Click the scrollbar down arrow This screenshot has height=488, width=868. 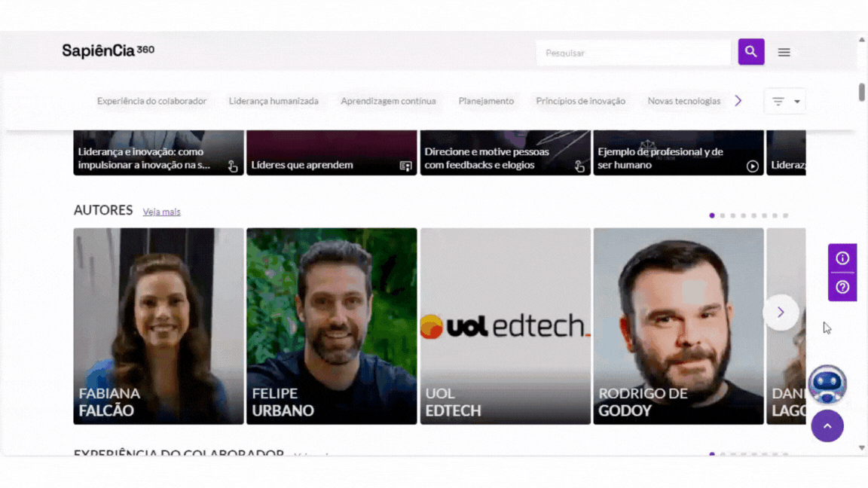861,447
